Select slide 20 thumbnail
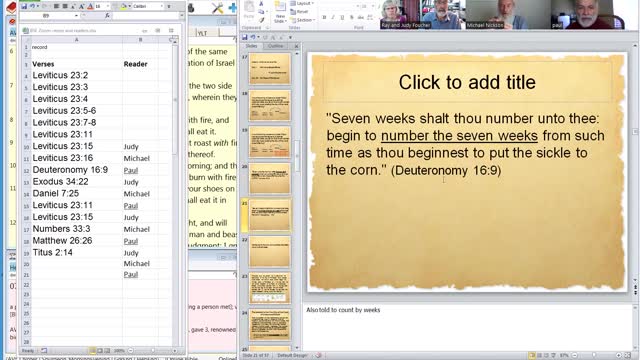This screenshot has width=640, height=360. coord(269,179)
